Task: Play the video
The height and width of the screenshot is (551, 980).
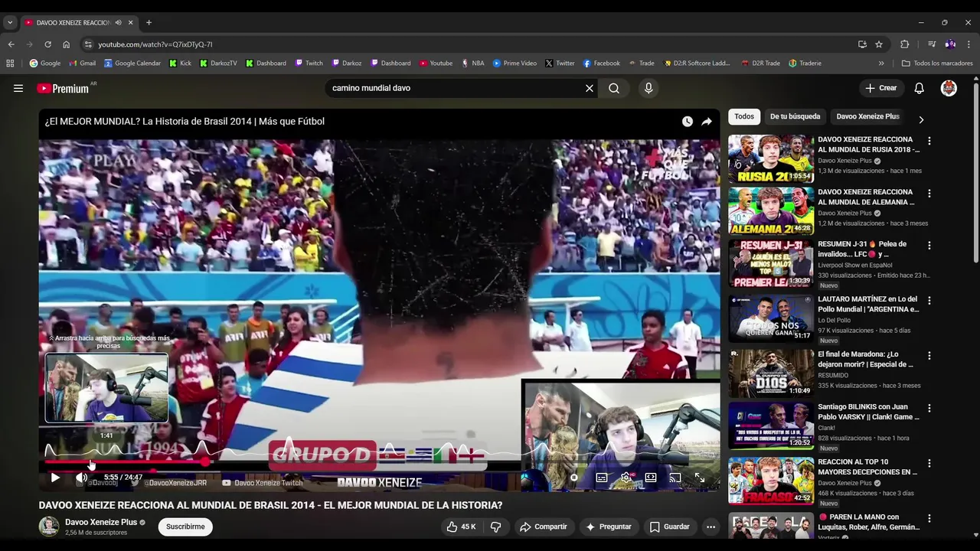Action: (x=55, y=478)
